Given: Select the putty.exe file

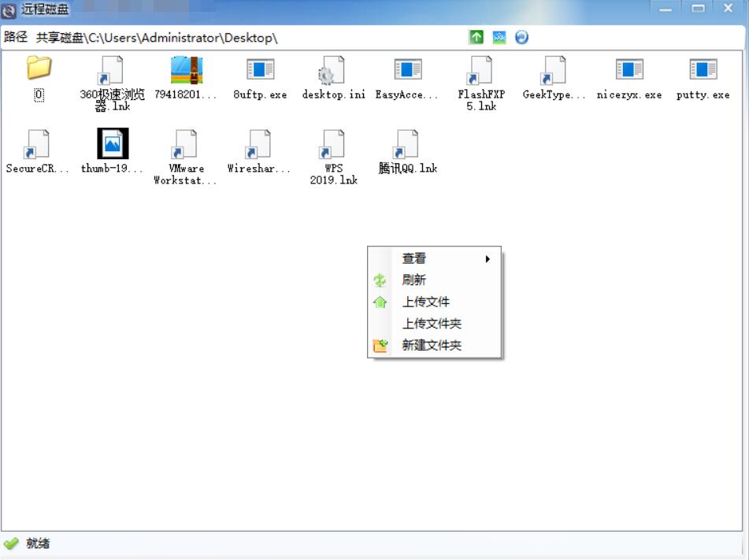Looking at the screenshot, I should 703,71.
